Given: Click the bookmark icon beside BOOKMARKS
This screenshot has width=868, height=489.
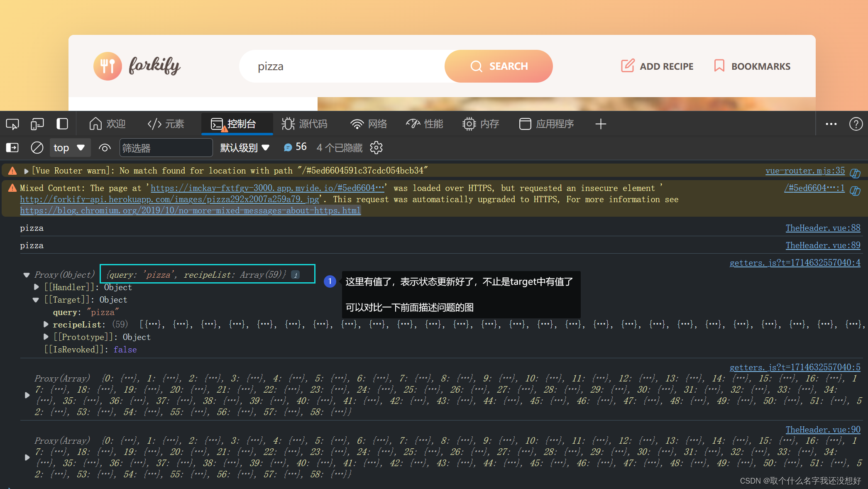Looking at the screenshot, I should (x=719, y=66).
